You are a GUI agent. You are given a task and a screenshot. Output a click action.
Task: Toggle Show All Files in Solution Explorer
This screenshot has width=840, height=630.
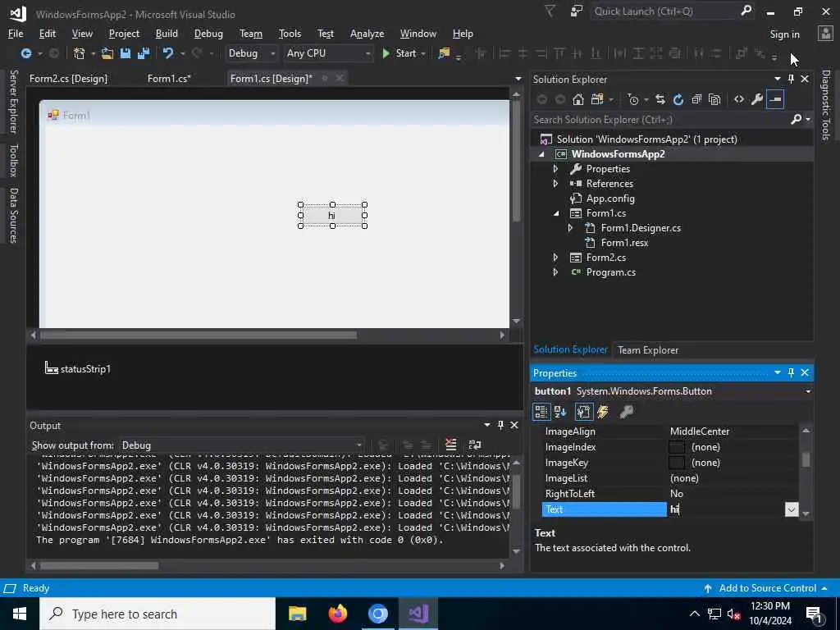tap(714, 99)
